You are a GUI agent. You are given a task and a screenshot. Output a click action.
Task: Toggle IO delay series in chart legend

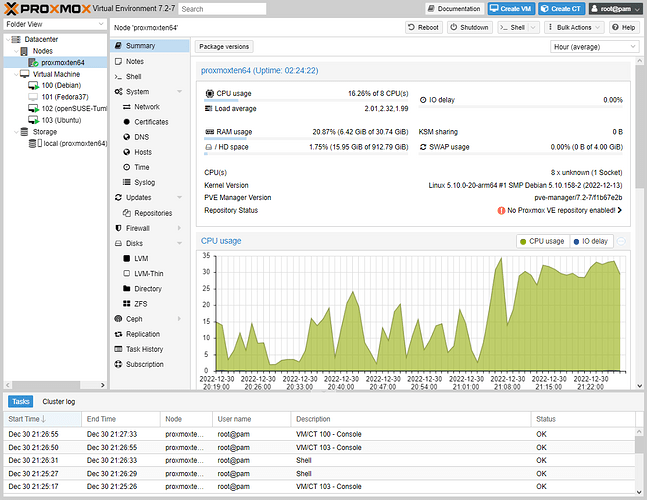tap(591, 241)
